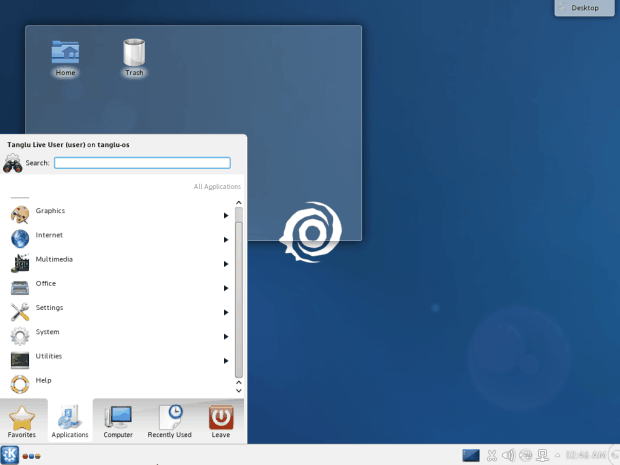Switch to the Recently Used tab
Screen dimensions: 620x465
click(x=170, y=422)
